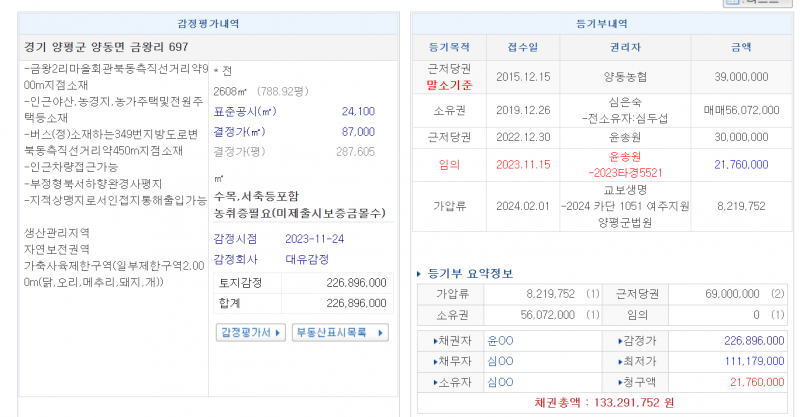The image size is (800, 417).
Task: Open the 부동산표시목록 property list button
Action: click(x=340, y=332)
